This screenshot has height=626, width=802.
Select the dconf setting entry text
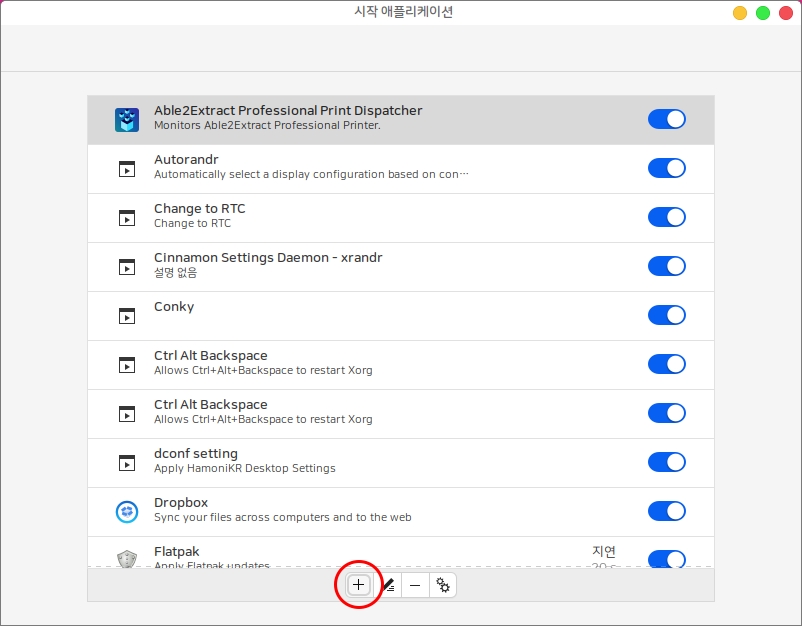pos(196,454)
